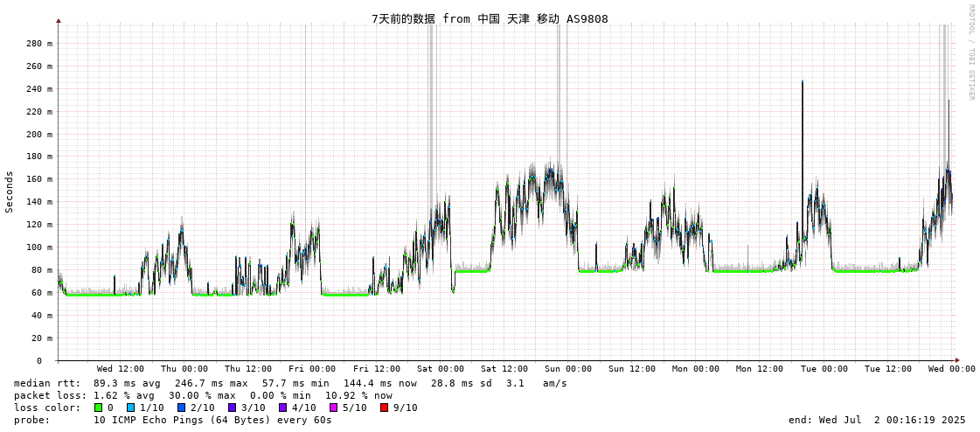Click the 260 m y-axis tick label

coord(40,66)
